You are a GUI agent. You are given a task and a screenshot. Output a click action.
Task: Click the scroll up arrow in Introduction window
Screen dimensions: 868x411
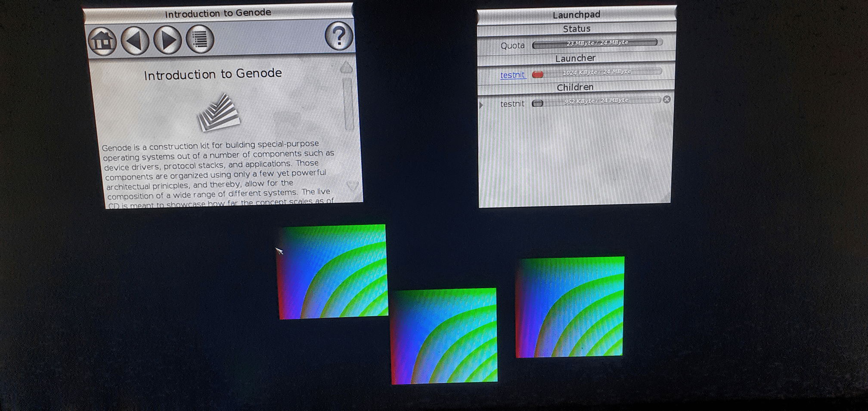[347, 67]
